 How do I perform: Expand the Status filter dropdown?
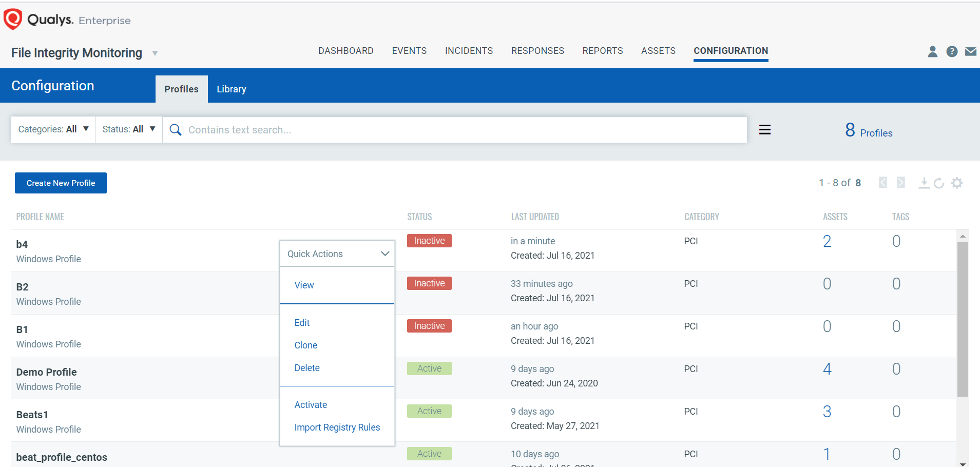tap(128, 129)
